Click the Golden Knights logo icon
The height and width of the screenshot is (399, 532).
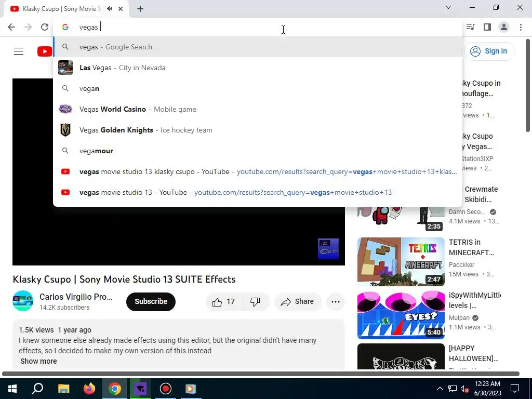65,130
